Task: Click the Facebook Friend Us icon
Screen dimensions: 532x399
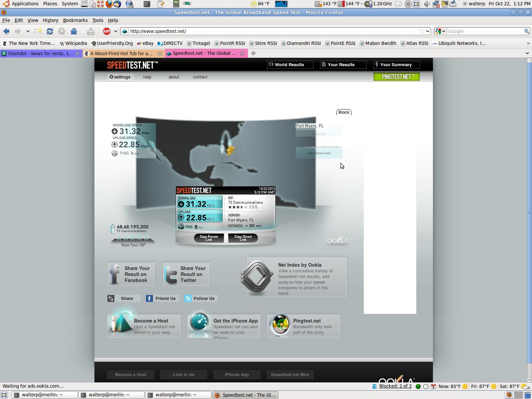Action: [x=150, y=299]
